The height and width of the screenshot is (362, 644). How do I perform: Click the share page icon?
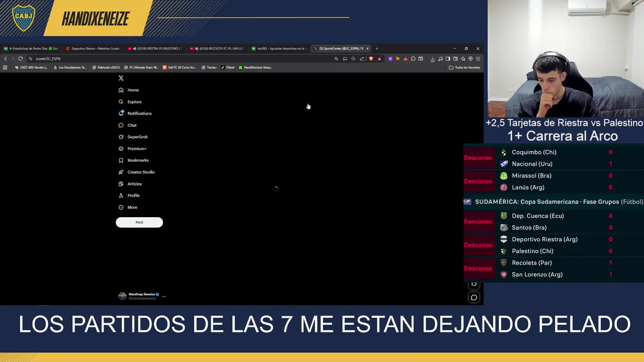click(x=362, y=59)
